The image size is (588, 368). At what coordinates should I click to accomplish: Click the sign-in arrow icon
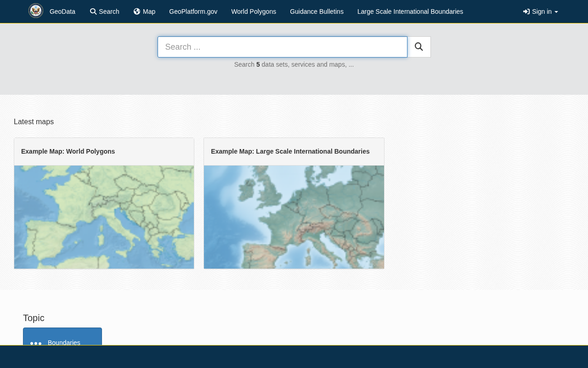526,11
